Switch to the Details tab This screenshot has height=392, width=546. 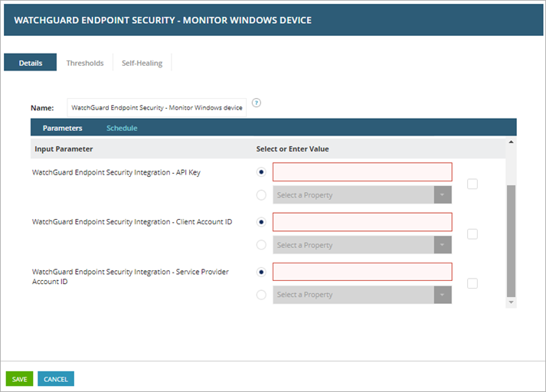coord(31,63)
